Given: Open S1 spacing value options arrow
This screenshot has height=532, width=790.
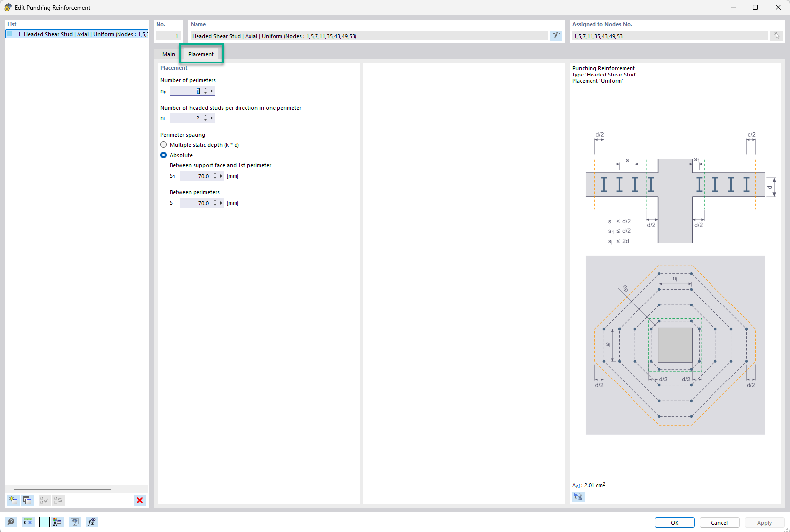Looking at the screenshot, I should point(220,176).
